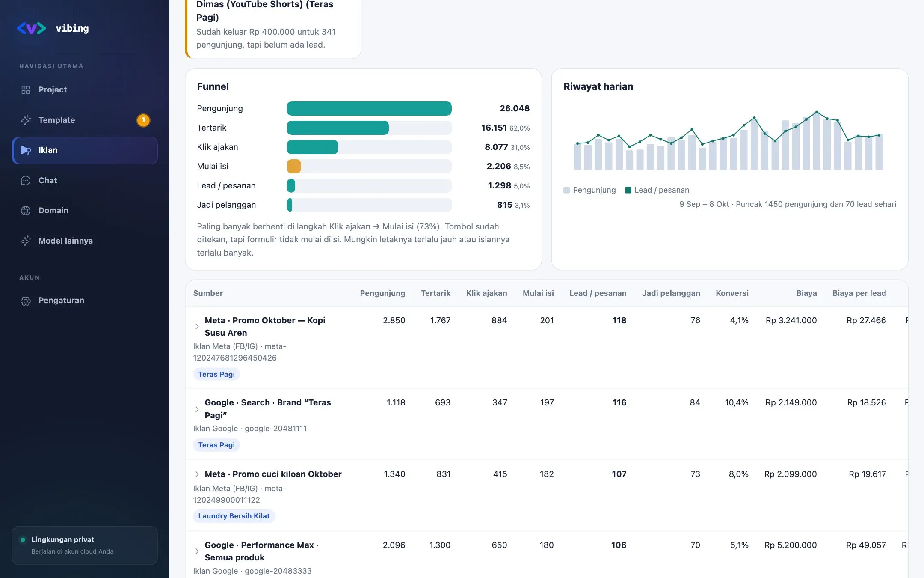The height and width of the screenshot is (578, 924).
Task: Click the Biaya per lead column header
Action: tap(859, 293)
